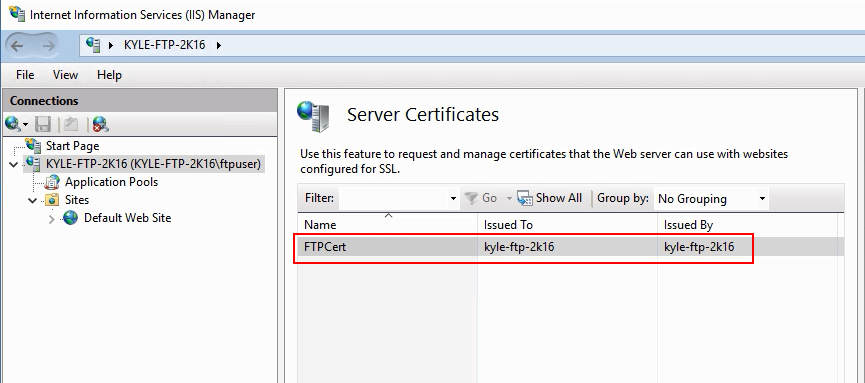Image resolution: width=865 pixels, height=383 pixels.
Task: Click the Back navigation arrow
Action: click(17, 45)
